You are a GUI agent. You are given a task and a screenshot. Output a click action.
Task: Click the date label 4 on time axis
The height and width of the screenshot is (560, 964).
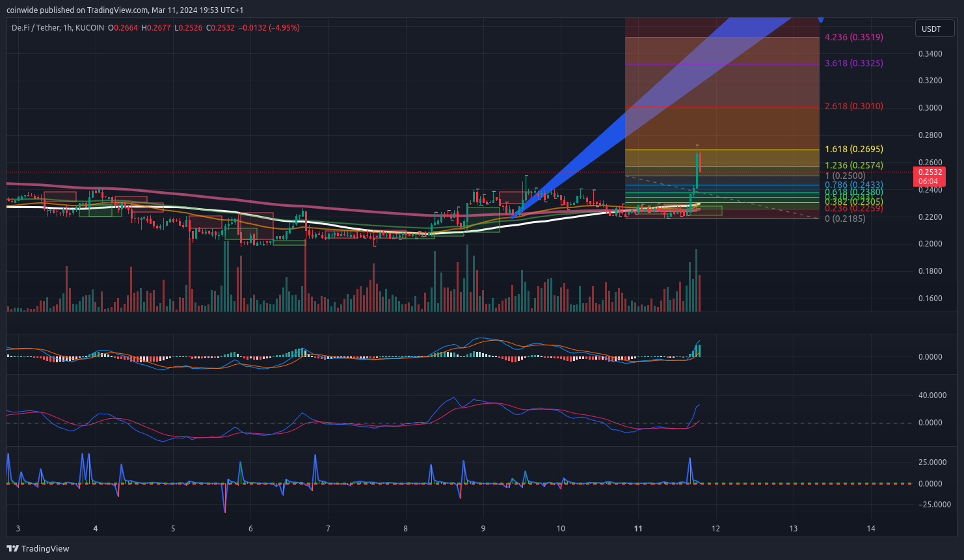coord(96,529)
